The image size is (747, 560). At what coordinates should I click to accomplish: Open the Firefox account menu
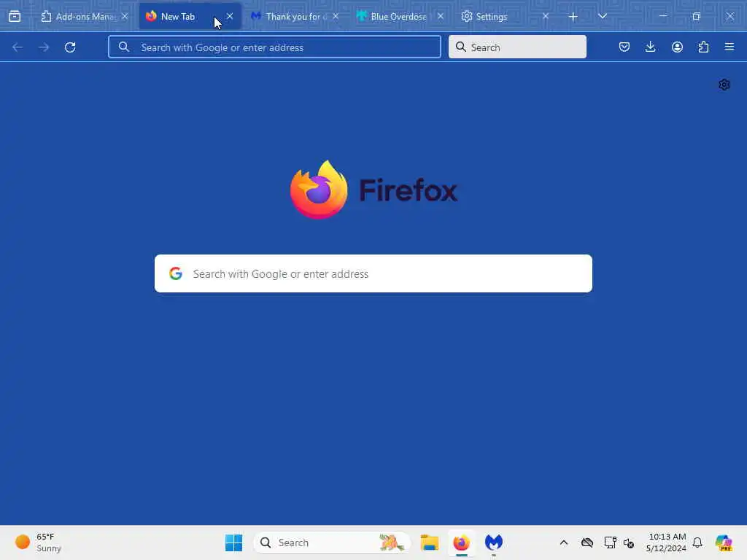click(677, 47)
